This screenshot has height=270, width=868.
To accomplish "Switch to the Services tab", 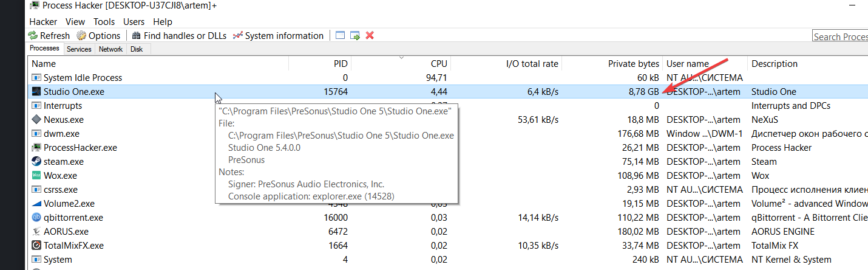I will coord(79,49).
